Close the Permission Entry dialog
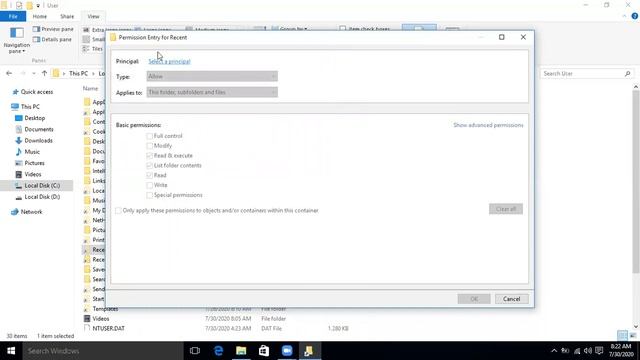640x360 pixels. point(523,37)
